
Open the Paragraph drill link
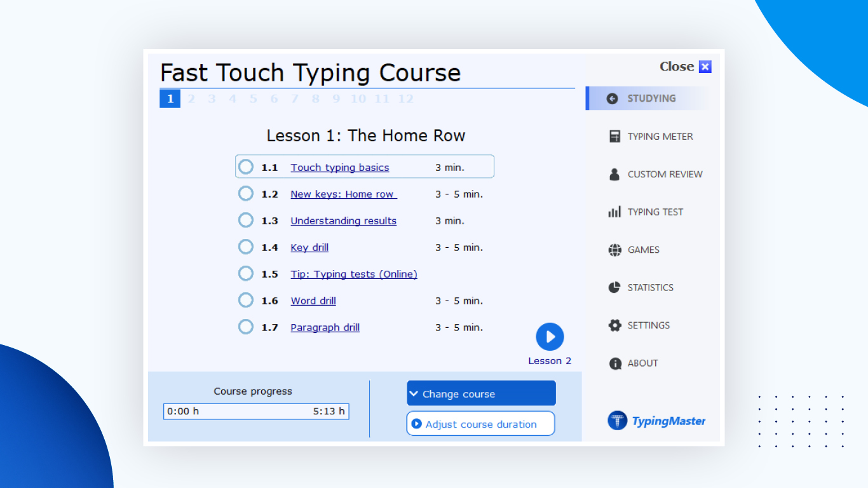325,328
